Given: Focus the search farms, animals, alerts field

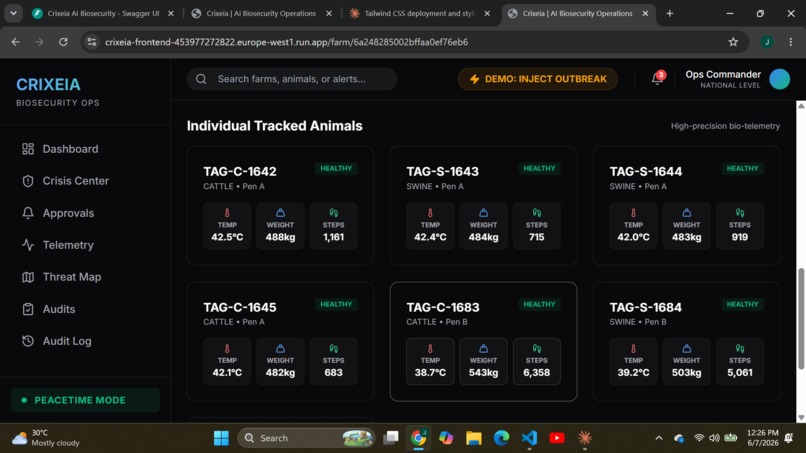Looking at the screenshot, I should [x=292, y=79].
